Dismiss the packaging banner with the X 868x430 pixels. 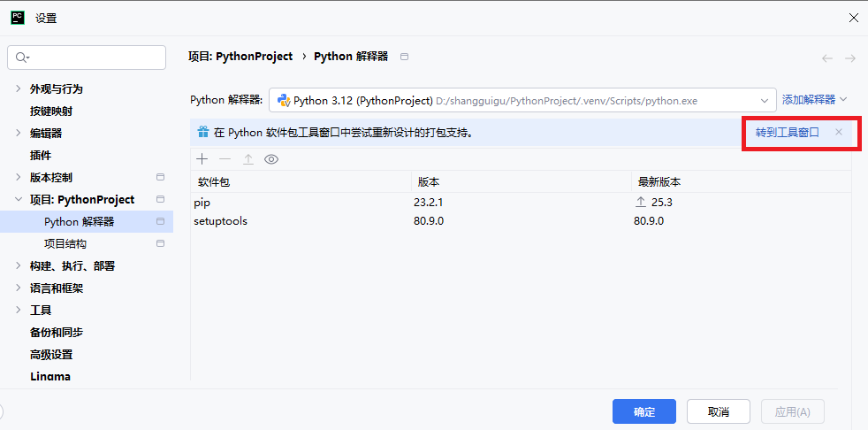839,132
